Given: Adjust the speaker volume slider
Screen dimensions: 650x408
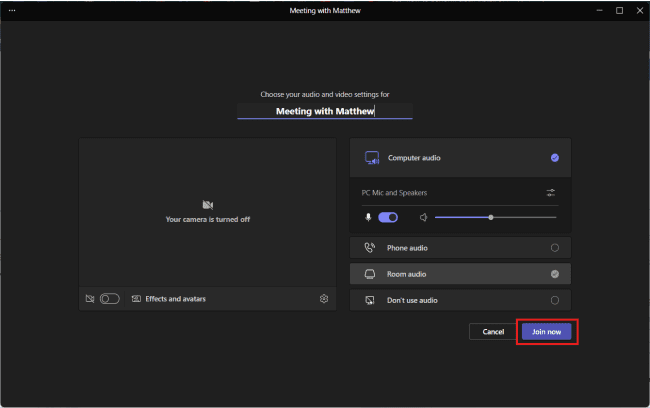Looking at the screenshot, I should (x=491, y=217).
